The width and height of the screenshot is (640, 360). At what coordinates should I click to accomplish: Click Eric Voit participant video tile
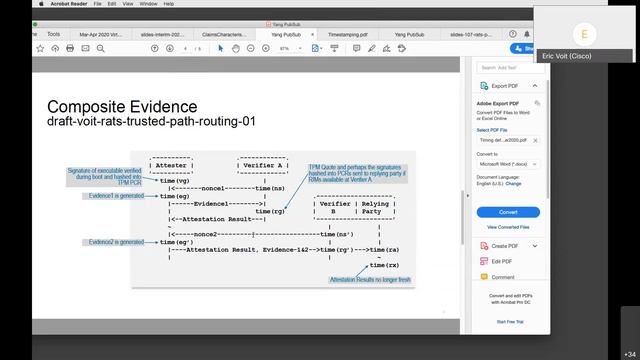coord(584,35)
